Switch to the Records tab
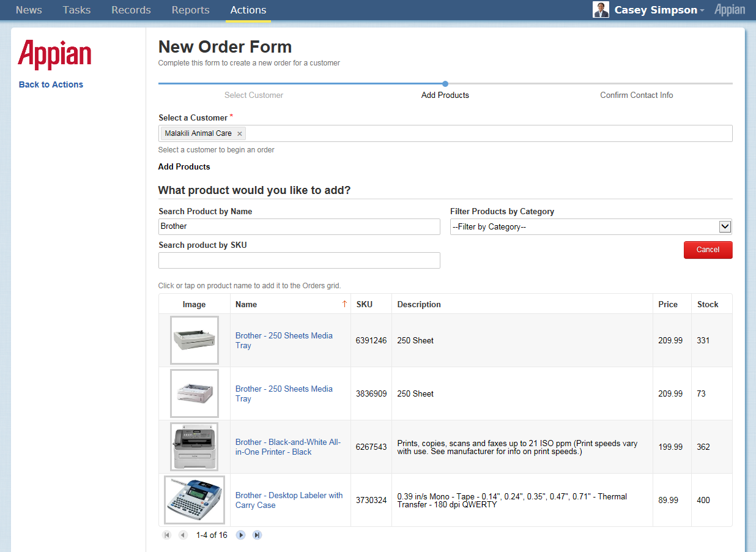This screenshot has height=552, width=756. coord(131,10)
